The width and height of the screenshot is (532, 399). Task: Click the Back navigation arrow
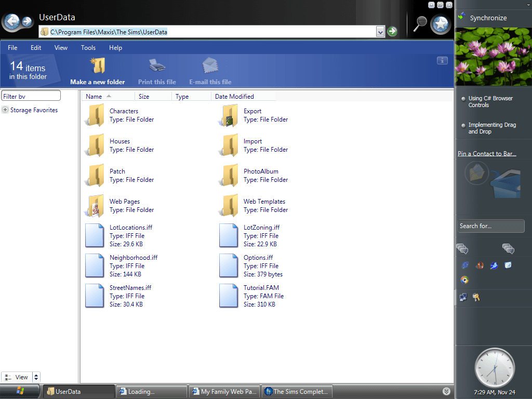click(x=11, y=21)
